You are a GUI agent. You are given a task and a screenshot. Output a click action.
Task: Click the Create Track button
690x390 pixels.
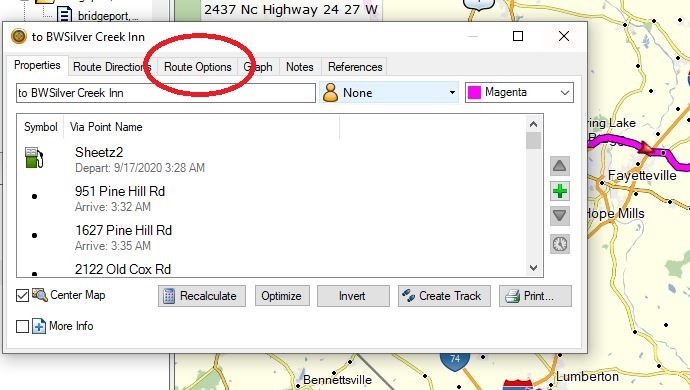click(x=444, y=296)
